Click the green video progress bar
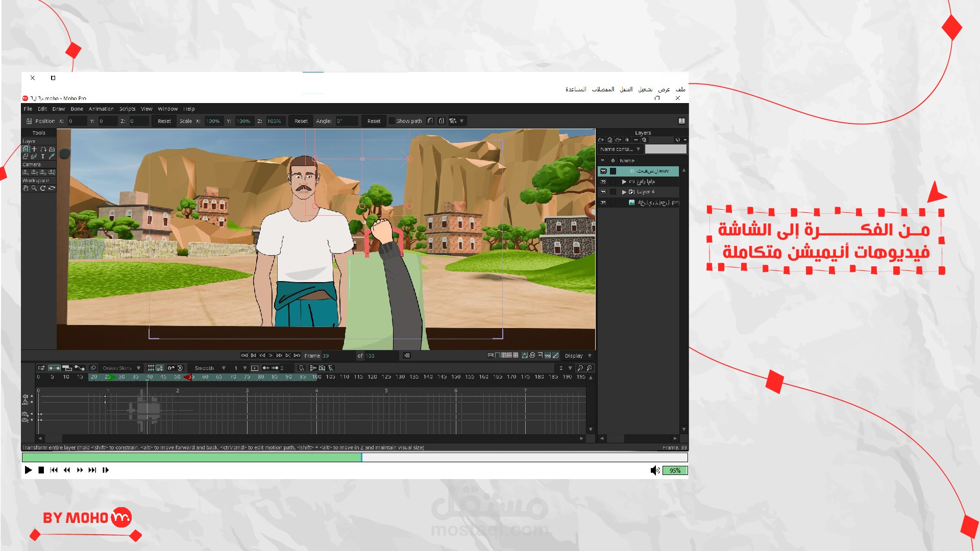The image size is (980, 551). [x=192, y=457]
